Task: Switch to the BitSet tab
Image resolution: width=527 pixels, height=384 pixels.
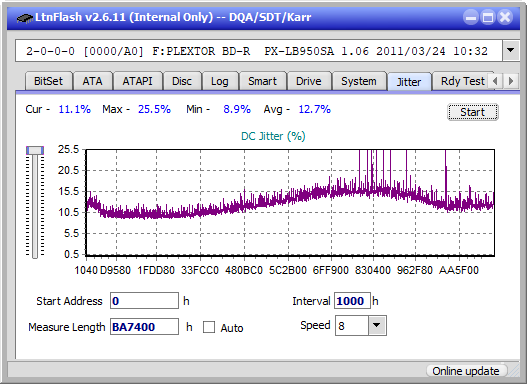Action: (x=48, y=81)
